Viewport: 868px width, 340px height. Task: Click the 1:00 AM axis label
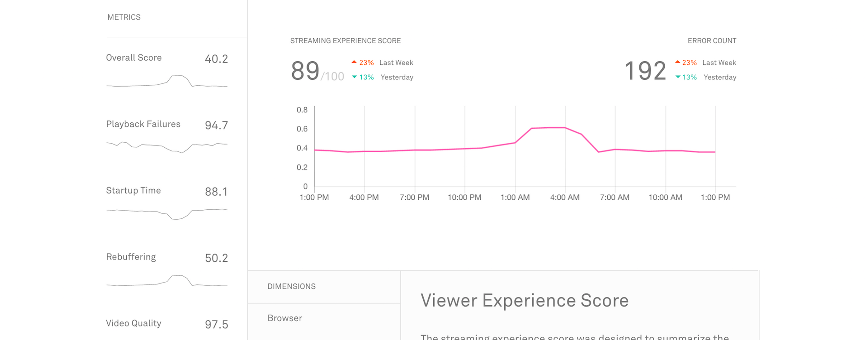click(515, 197)
